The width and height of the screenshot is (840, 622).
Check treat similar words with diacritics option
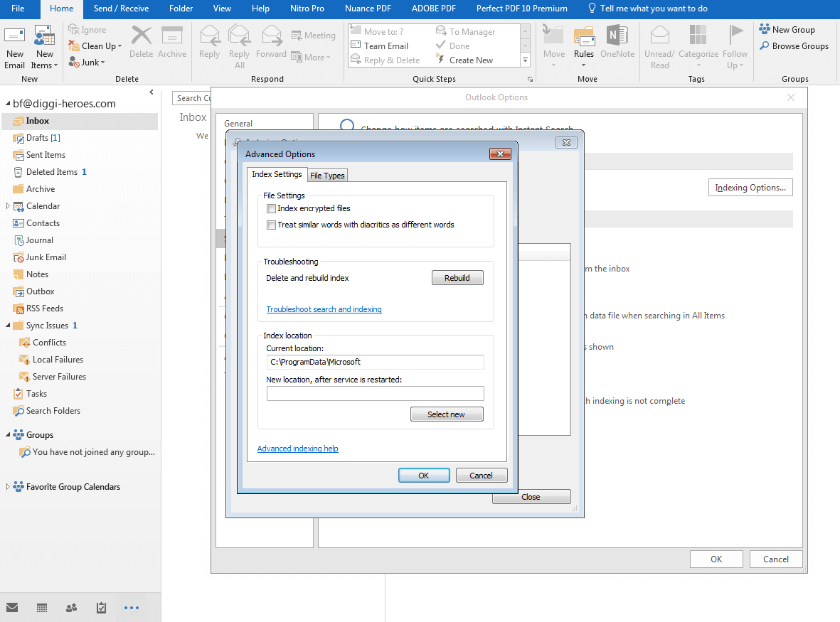tap(271, 225)
